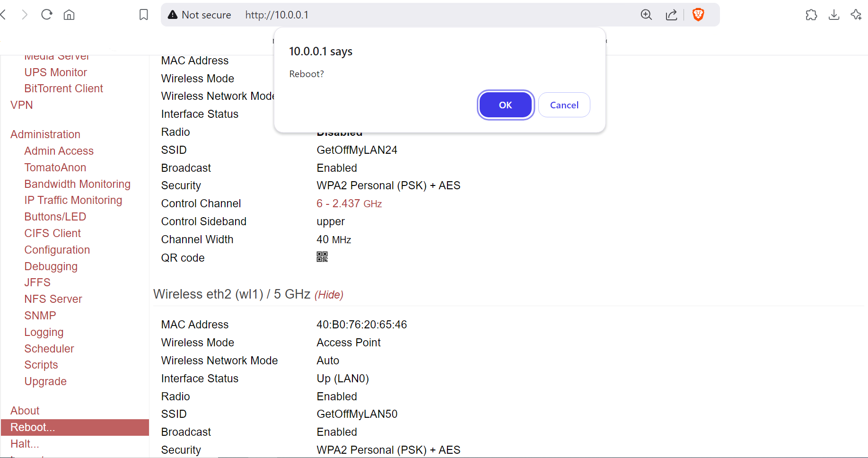Click the Access Point wireless mode value

coord(349,343)
